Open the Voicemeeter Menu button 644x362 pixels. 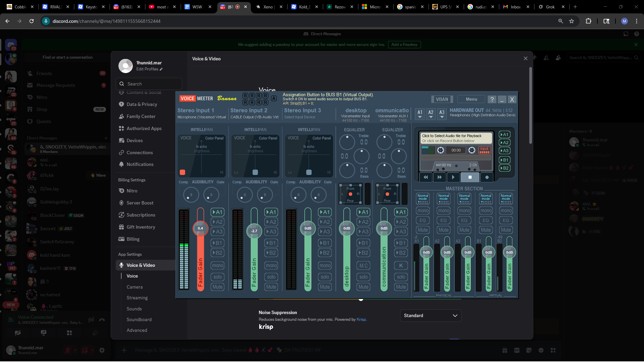[x=471, y=99]
